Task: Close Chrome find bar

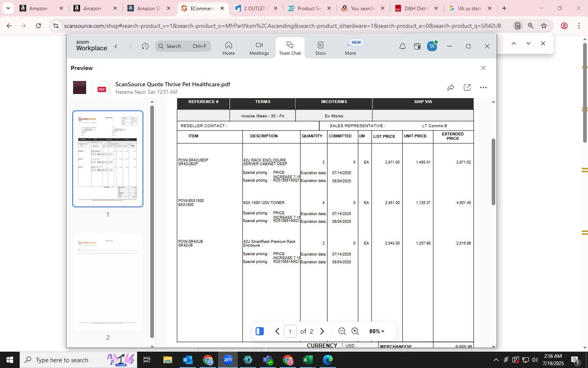Action: (543, 43)
